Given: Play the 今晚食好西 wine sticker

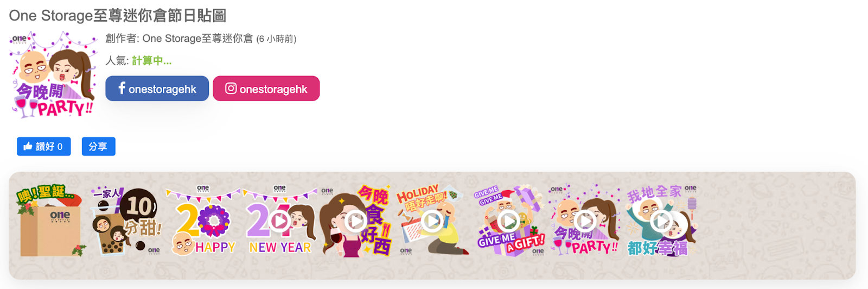Looking at the screenshot, I should 355,221.
